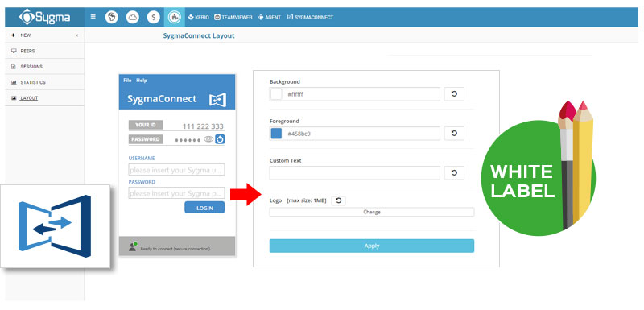Click the SygmaConnect Layout heading
Image resolution: width=644 pixels, height=310 pixels.
pos(199,35)
